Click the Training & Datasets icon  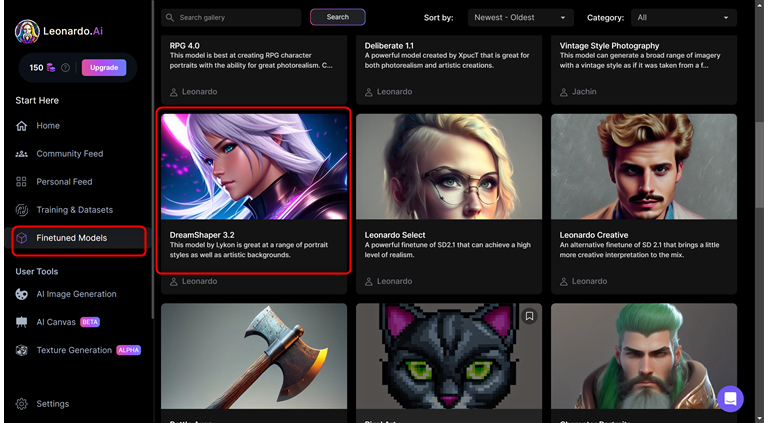tap(22, 210)
